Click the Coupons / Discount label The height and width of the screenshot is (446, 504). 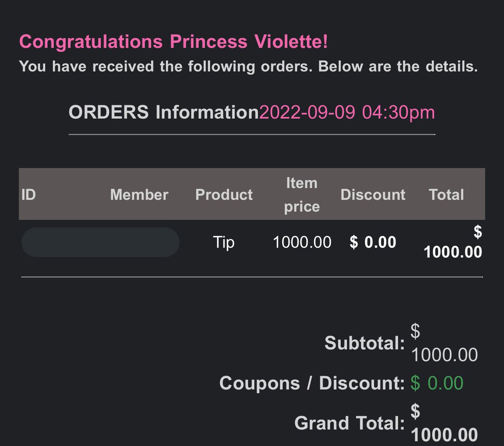[x=312, y=383]
